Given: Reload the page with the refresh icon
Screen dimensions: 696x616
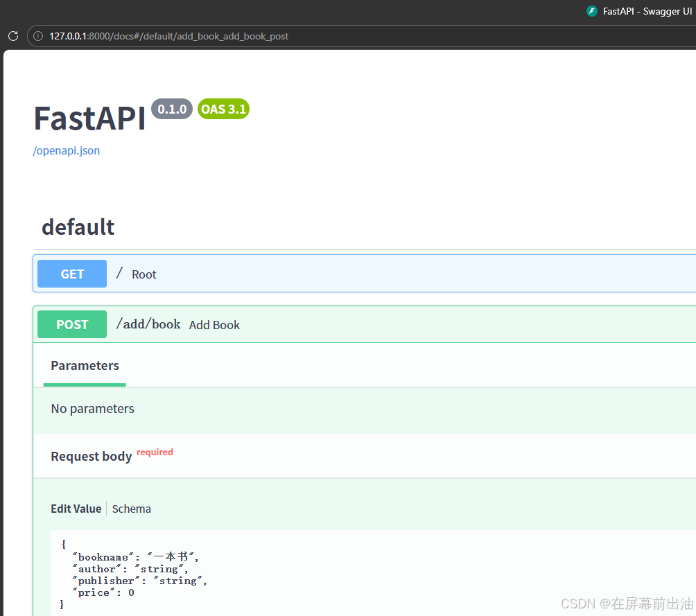Looking at the screenshot, I should coord(13,36).
